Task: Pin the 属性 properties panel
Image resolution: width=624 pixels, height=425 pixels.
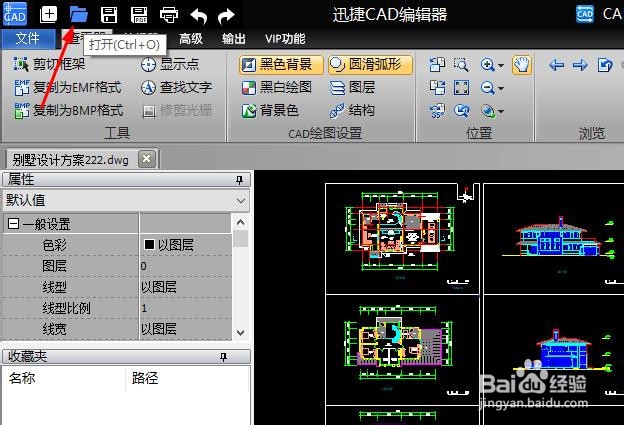Action: [239, 180]
